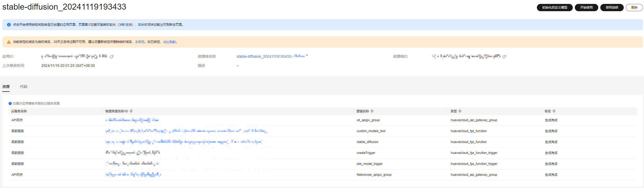
Task: Open physical resource link for filebrowser_apigw_group
Action: [133, 175]
